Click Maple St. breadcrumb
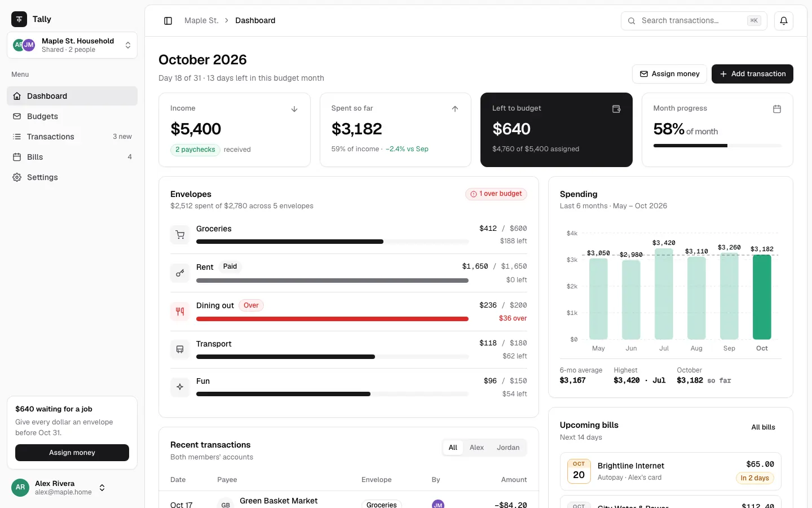The image size is (812, 508). click(201, 21)
